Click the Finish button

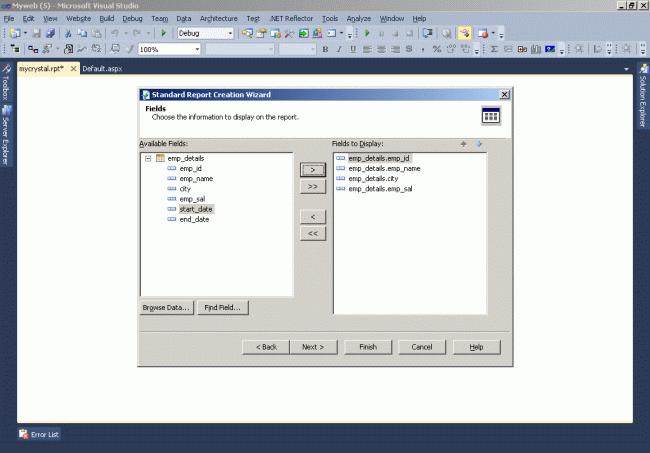(368, 347)
